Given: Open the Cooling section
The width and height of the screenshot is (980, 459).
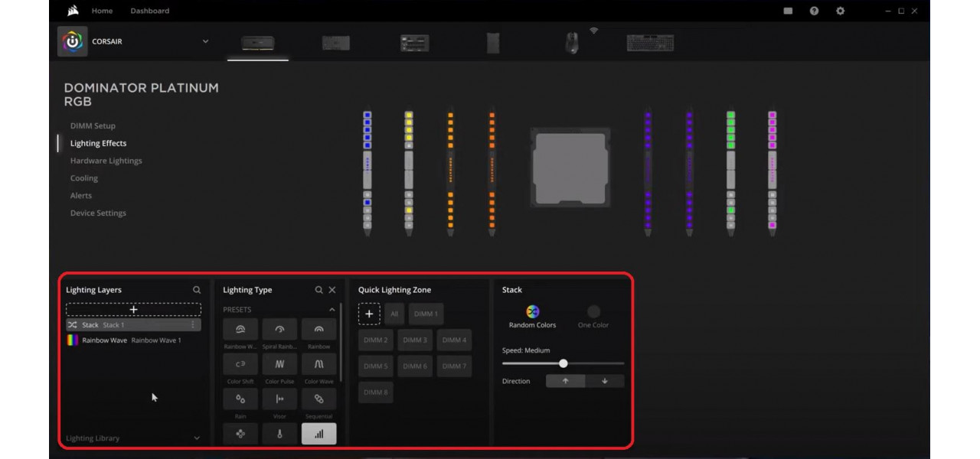Looking at the screenshot, I should point(84,178).
